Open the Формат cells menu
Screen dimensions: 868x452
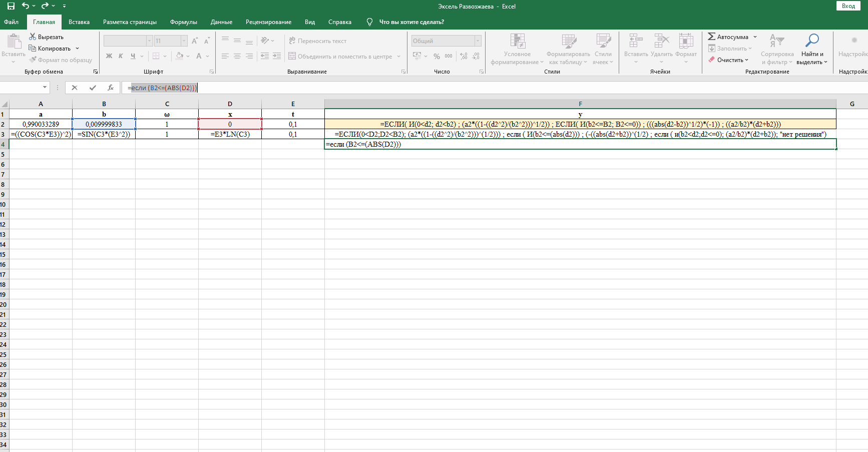pos(686,49)
